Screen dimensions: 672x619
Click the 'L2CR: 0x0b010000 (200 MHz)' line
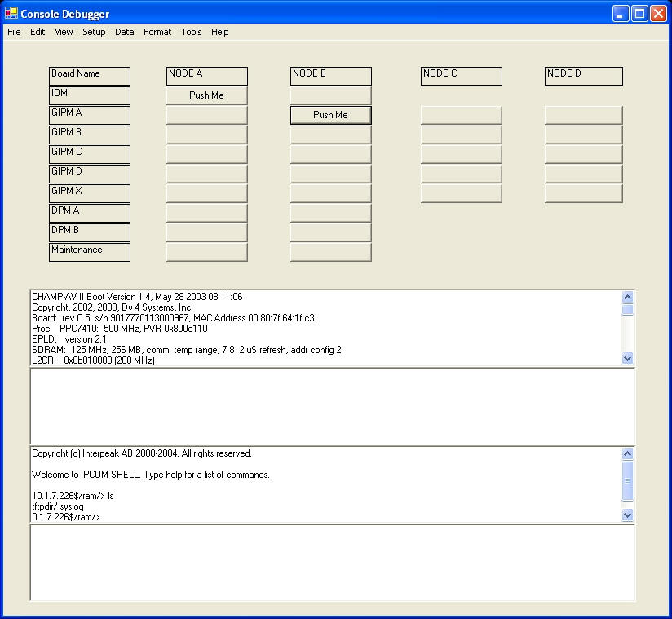[94, 360]
